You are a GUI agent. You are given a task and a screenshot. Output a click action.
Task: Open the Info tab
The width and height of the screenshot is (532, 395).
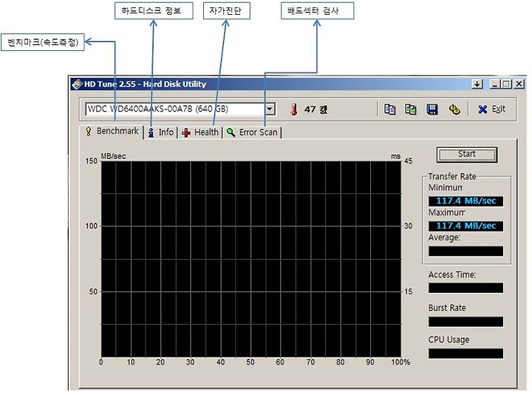click(161, 132)
